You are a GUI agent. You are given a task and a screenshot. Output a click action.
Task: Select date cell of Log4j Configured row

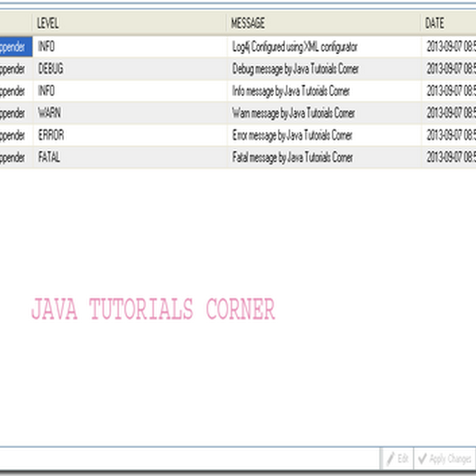(x=449, y=47)
